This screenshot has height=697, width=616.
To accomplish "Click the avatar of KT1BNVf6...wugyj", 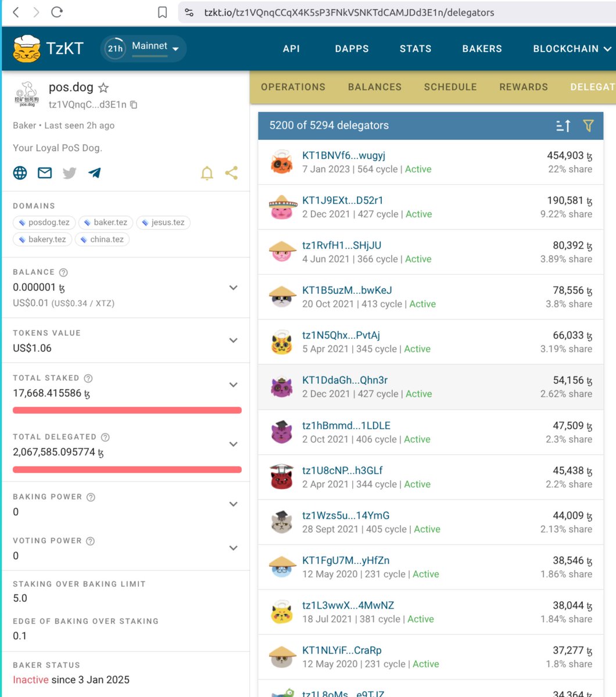I will click(x=282, y=163).
